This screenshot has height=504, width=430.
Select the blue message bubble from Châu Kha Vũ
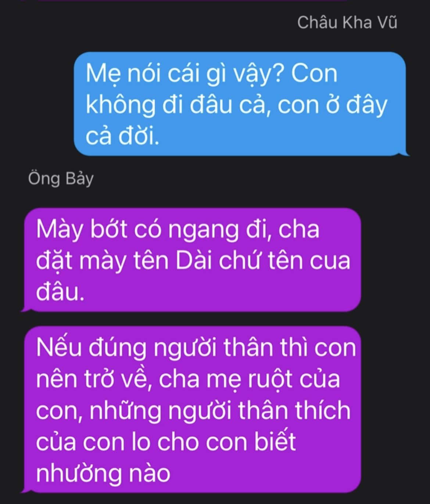click(240, 104)
